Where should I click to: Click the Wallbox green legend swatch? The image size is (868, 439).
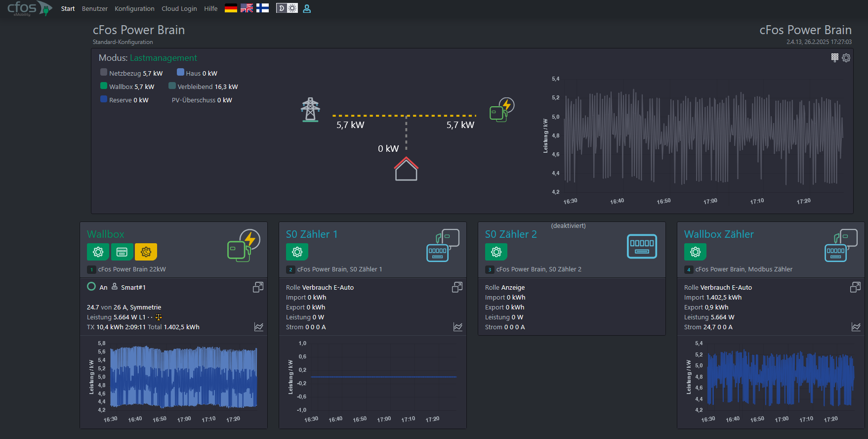tap(104, 86)
